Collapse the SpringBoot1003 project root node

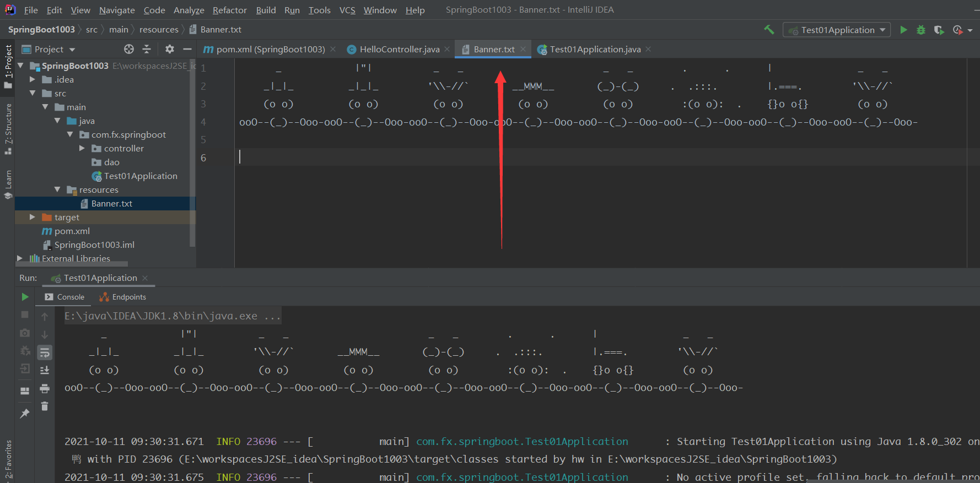click(x=21, y=66)
